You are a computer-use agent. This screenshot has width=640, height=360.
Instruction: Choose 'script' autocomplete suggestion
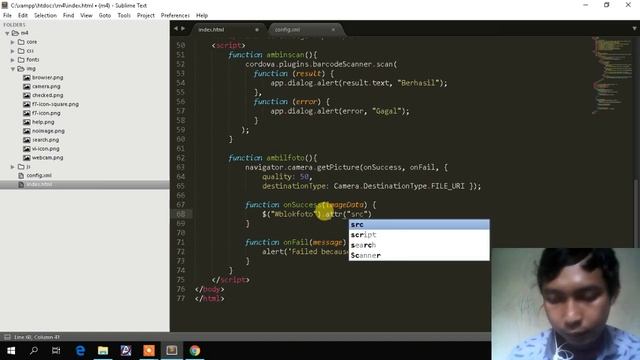(419, 235)
